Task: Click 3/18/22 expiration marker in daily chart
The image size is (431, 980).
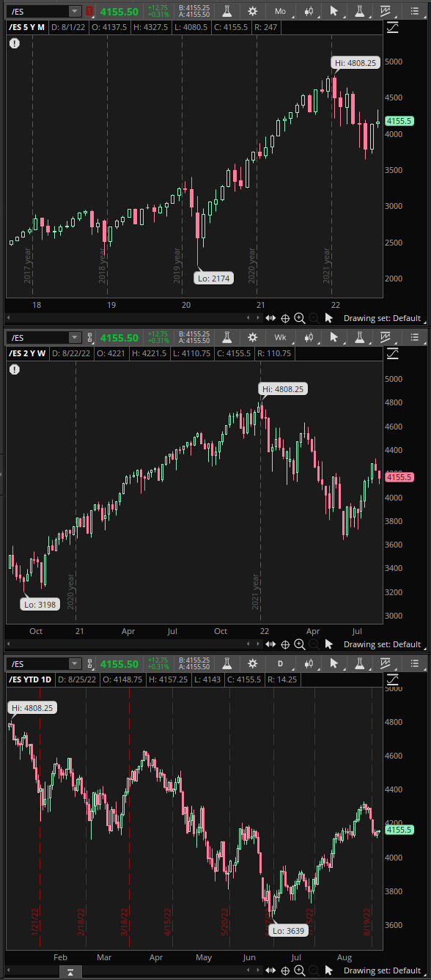Action: coord(125,922)
